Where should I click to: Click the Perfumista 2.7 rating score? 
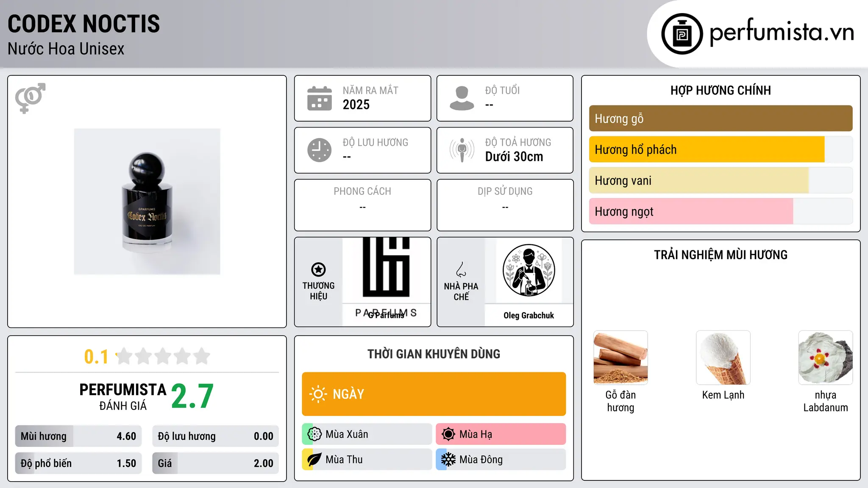point(192,396)
